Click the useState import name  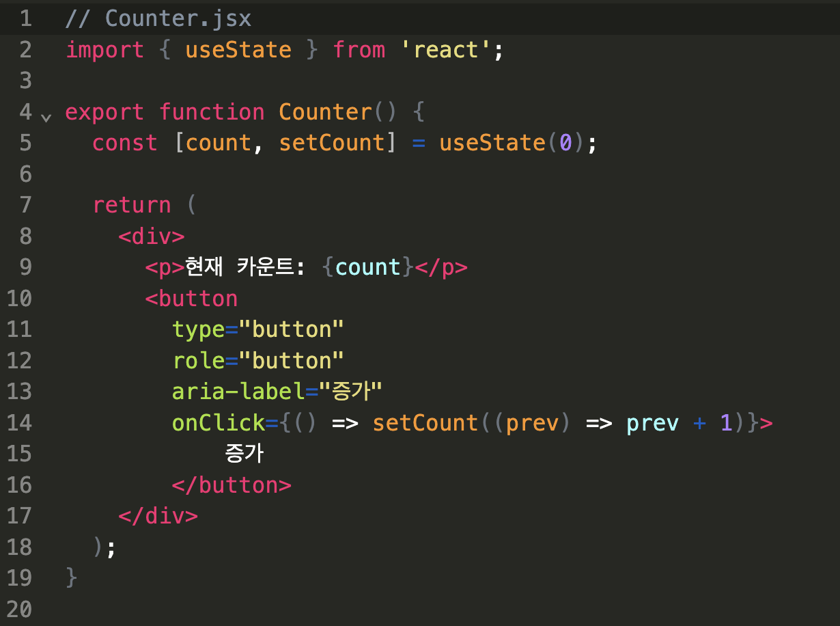pyautogui.click(x=238, y=50)
